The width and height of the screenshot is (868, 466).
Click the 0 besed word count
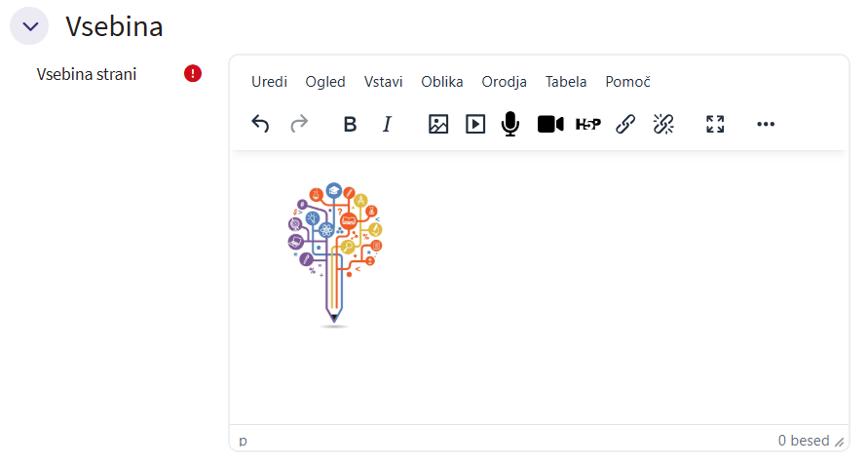pos(803,441)
